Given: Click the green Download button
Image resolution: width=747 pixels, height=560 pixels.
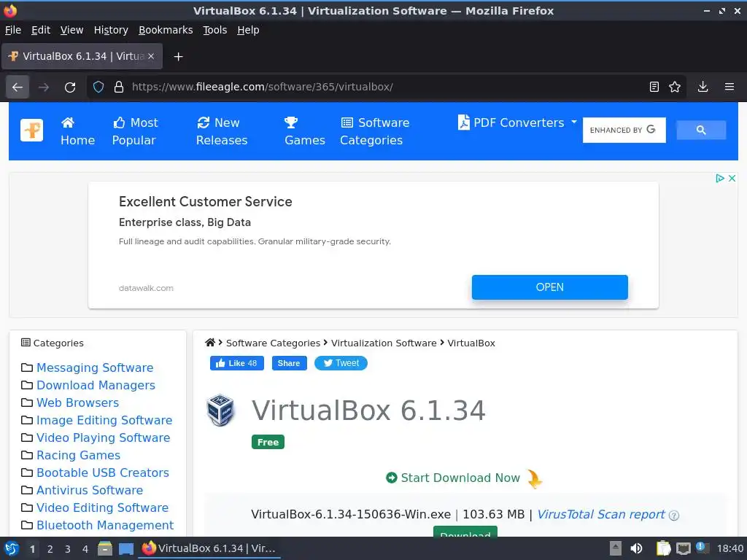Looking at the screenshot, I should coord(465,532).
